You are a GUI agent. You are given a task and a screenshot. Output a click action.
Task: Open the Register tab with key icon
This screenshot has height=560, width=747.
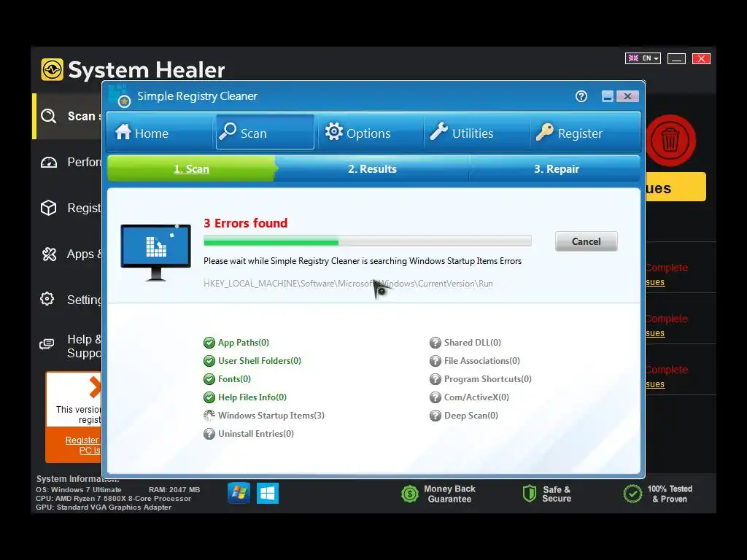[584, 133]
